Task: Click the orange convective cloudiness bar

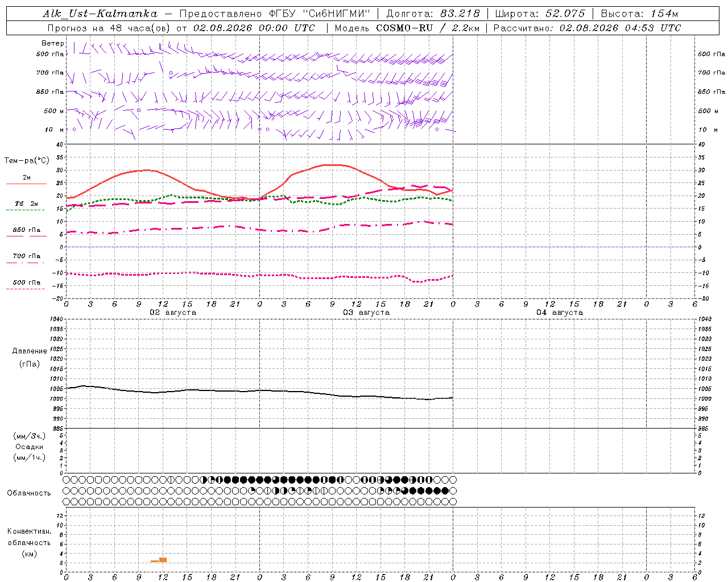Action: tap(159, 560)
